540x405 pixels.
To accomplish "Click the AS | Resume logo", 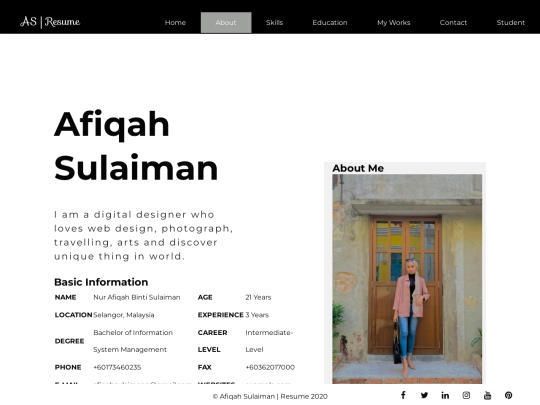I will coord(50,22).
